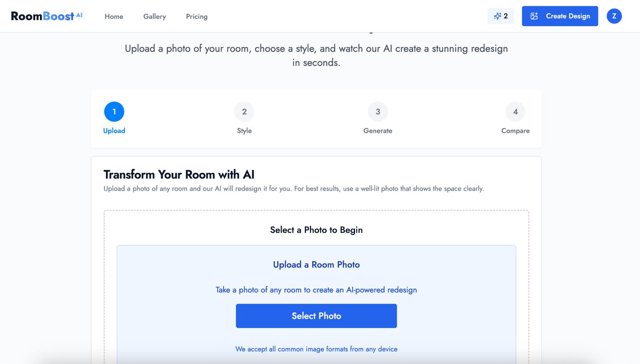The height and width of the screenshot is (364, 640).
Task: Click the Create Design button label
Action: pos(568,16)
